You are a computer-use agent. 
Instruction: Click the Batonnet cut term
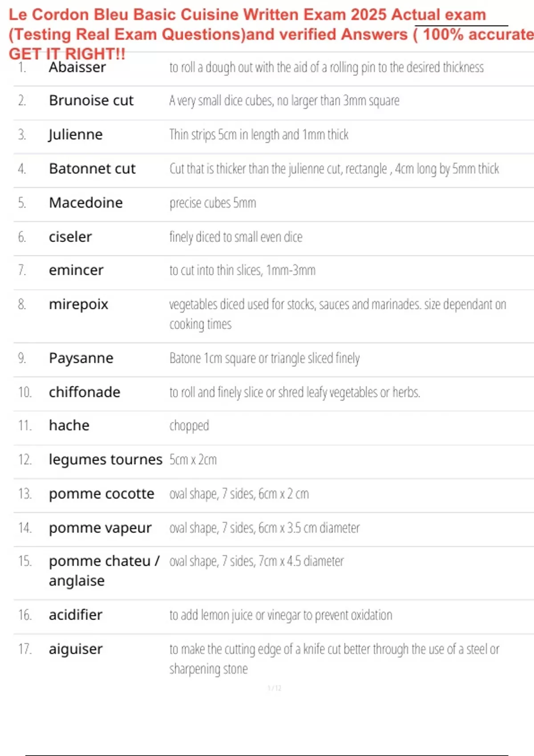[92, 169]
